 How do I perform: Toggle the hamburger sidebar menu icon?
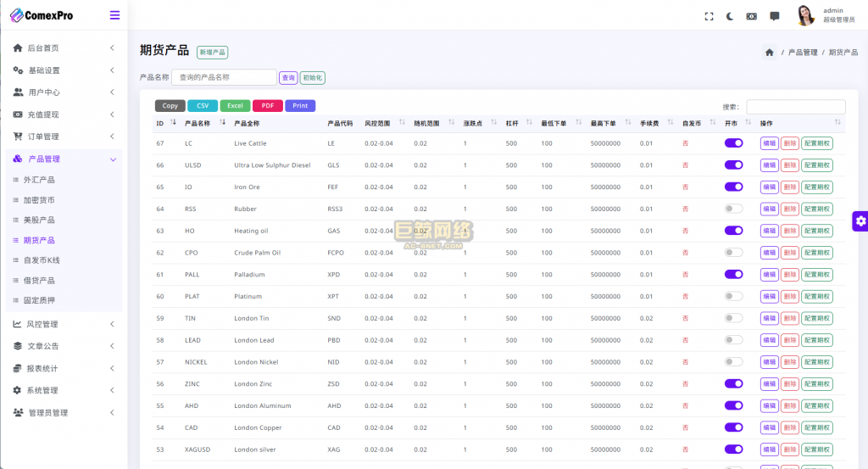point(114,15)
